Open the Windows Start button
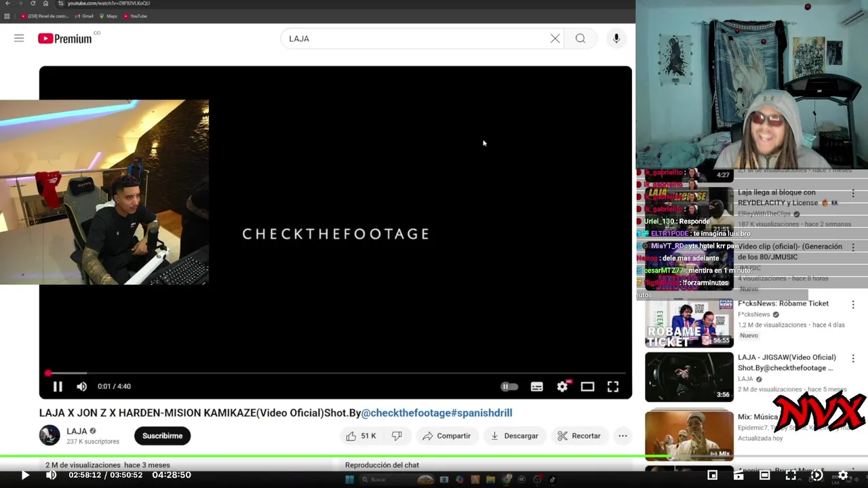 [x=349, y=479]
